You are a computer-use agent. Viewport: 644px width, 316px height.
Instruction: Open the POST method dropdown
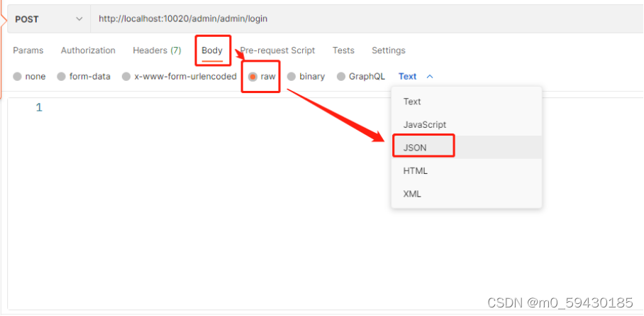point(49,19)
